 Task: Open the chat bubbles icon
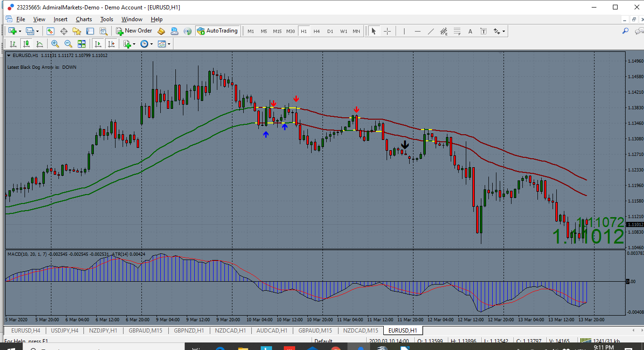coord(639,31)
